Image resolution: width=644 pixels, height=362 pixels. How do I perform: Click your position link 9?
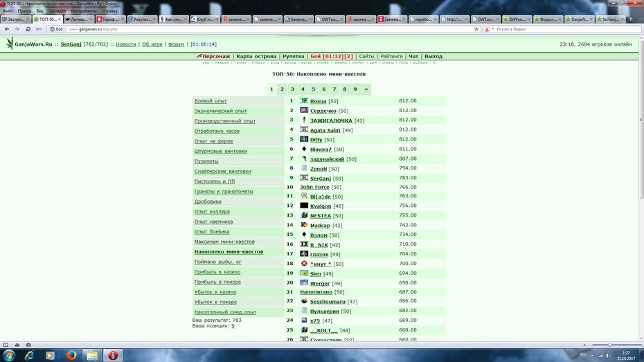(x=233, y=326)
